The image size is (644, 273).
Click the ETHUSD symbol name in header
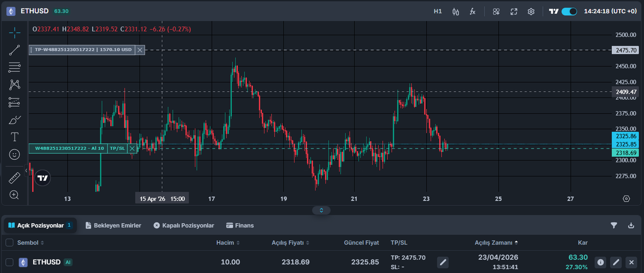tap(34, 11)
